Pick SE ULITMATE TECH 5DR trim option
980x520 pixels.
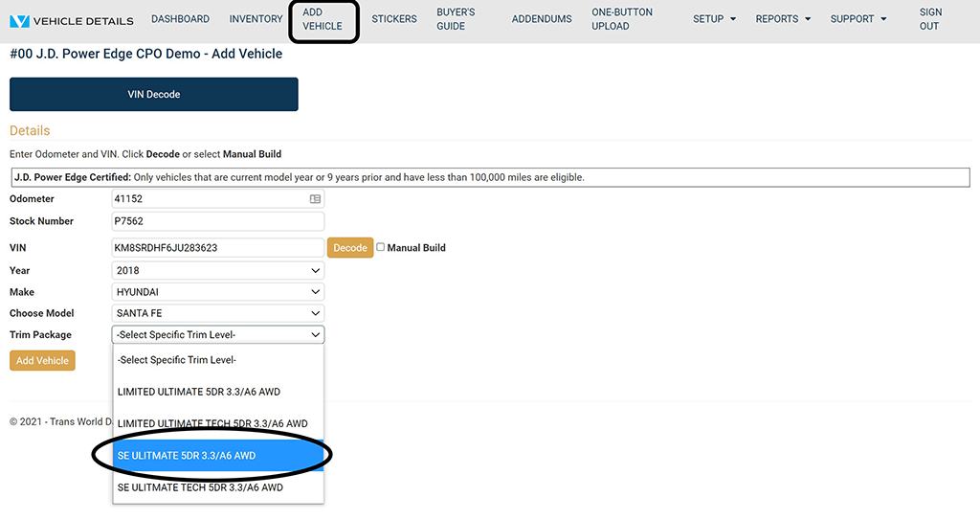click(218, 487)
